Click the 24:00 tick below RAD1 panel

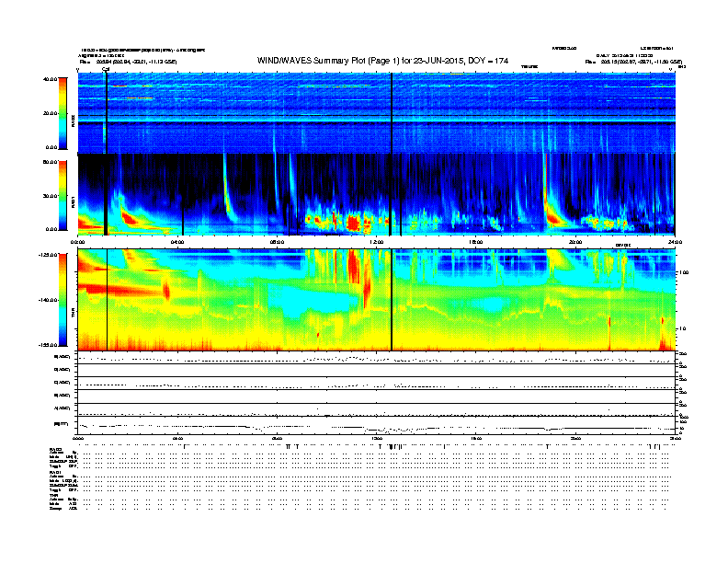coord(675,242)
